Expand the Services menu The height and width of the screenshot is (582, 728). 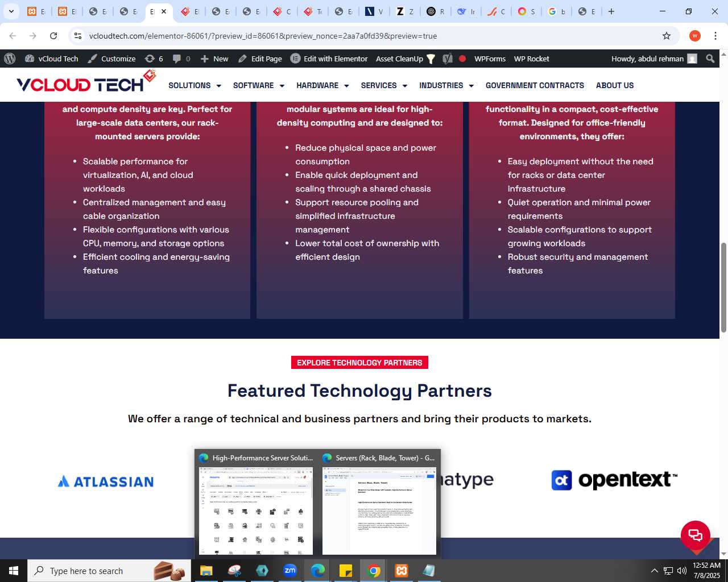pyautogui.click(x=384, y=85)
